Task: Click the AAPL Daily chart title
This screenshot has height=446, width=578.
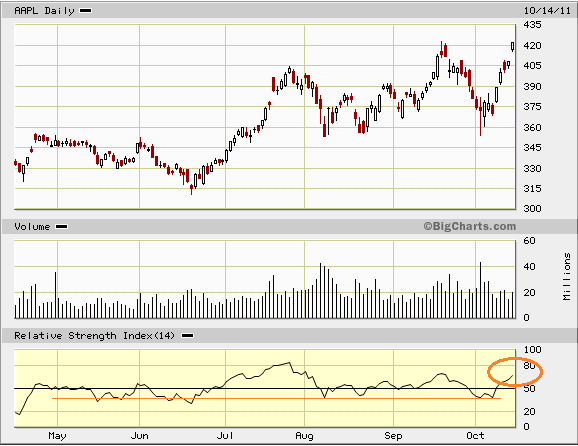Action: (x=44, y=11)
